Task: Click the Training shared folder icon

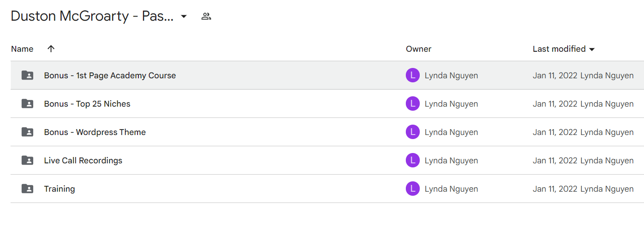Action: (27, 189)
